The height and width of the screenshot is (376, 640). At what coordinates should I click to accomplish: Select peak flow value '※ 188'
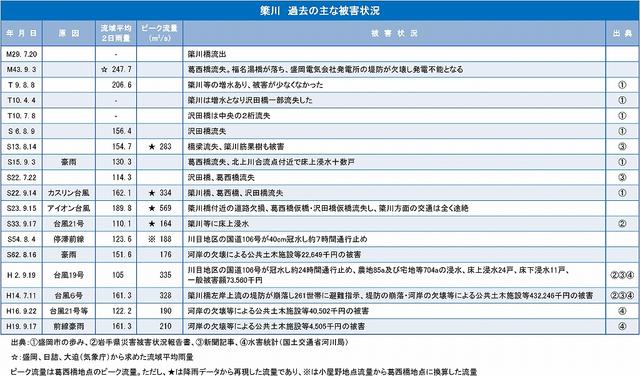click(160, 239)
